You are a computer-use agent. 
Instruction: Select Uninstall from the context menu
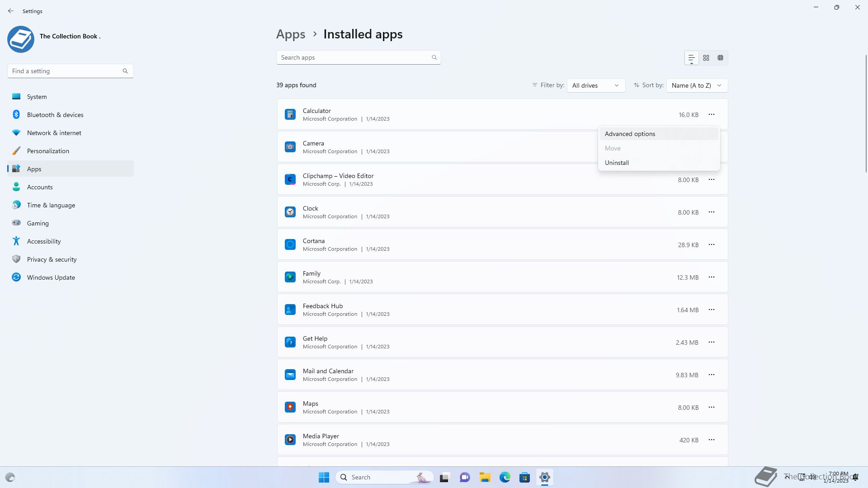617,163
